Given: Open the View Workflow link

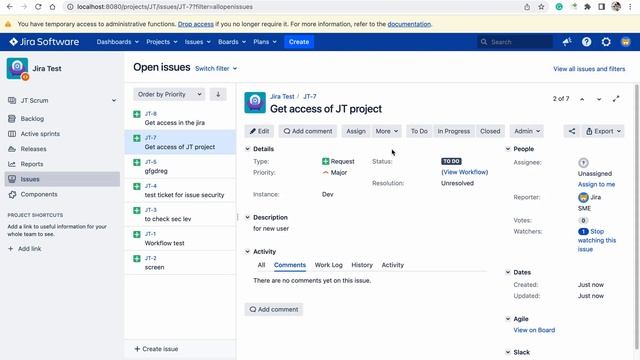Looking at the screenshot, I should (x=464, y=172).
